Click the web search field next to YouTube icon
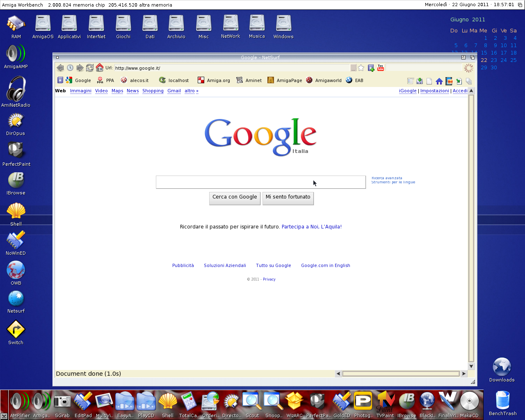 [424, 68]
